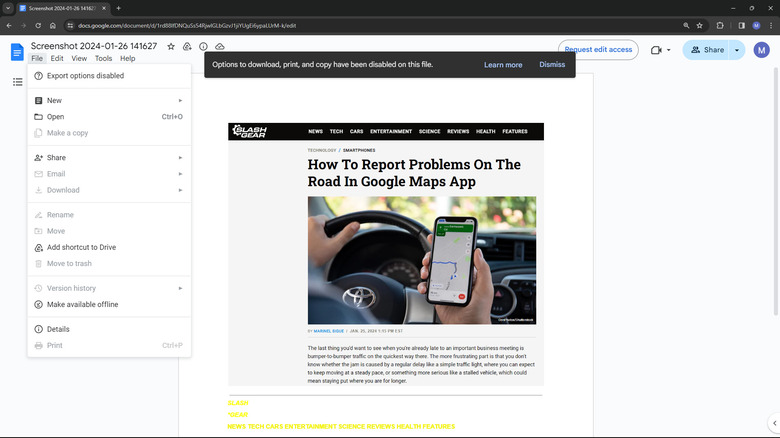Screen dimensions: 780x438
Task: Dismiss the disabled options notification
Action: pos(552,65)
